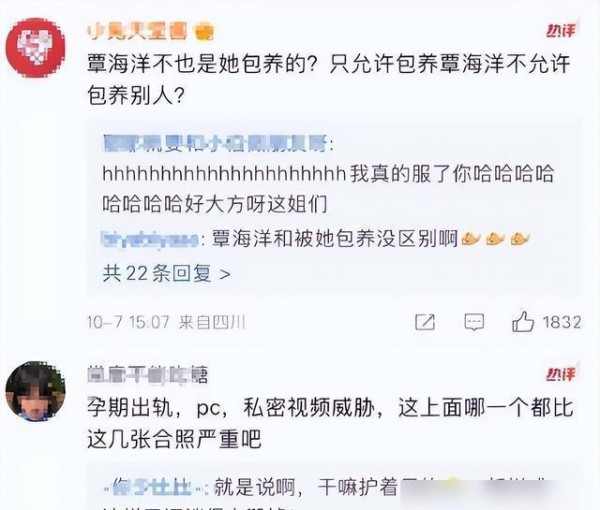Select comment text '孕期出轨，pc，私密视频威胁'

[232, 408]
